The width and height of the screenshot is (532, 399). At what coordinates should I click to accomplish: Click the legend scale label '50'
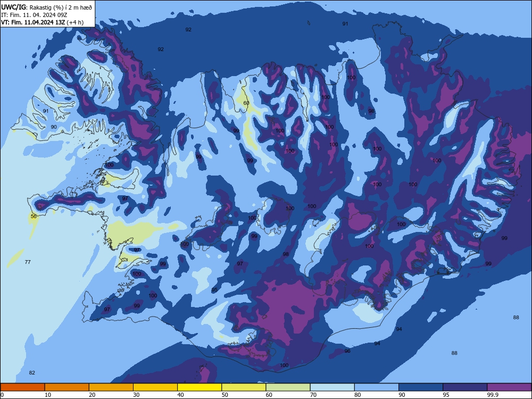(225, 395)
